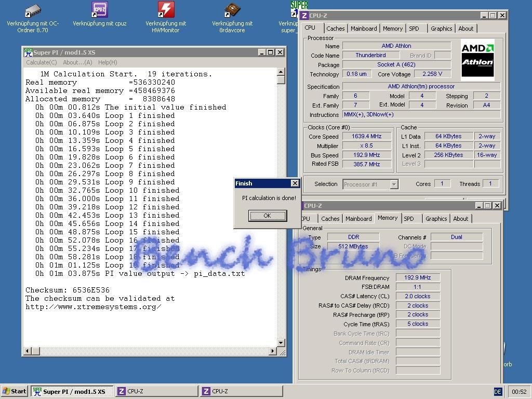Click the Core Voltage value 2.258 V

pos(432,74)
